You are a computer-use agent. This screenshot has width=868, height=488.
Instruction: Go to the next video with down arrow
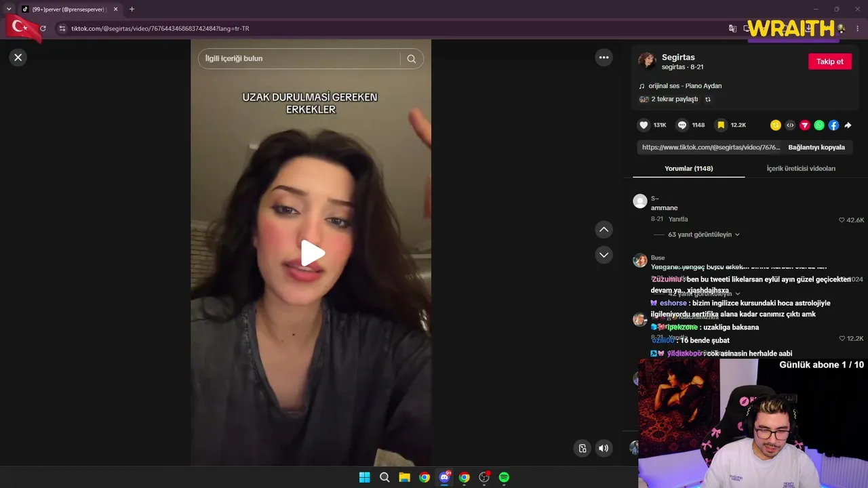pyautogui.click(x=604, y=255)
